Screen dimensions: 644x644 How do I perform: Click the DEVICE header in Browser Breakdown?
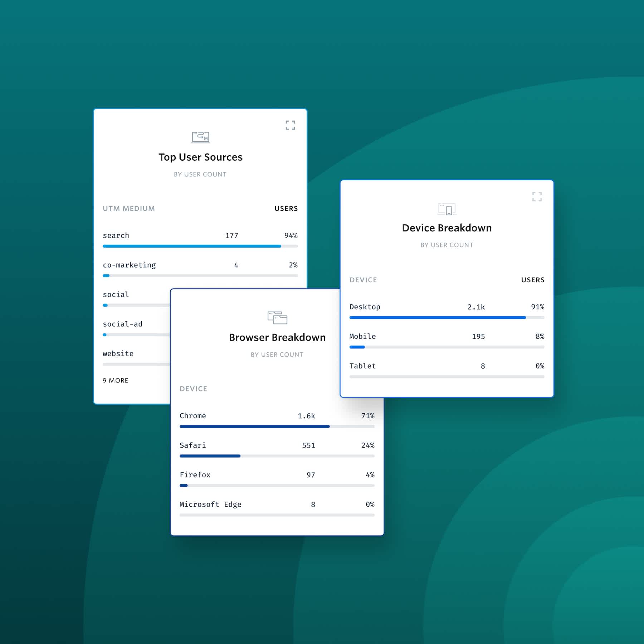click(193, 389)
